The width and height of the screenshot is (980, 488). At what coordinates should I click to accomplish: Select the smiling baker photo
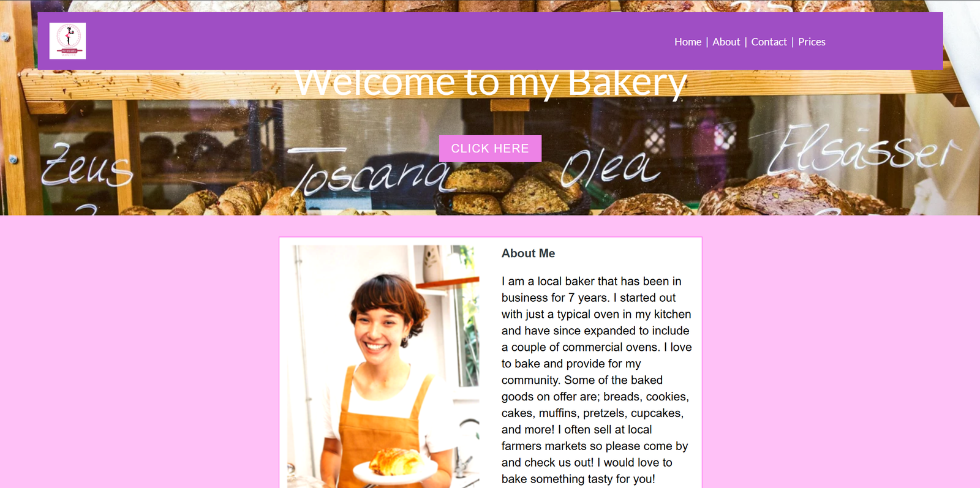tap(383, 366)
